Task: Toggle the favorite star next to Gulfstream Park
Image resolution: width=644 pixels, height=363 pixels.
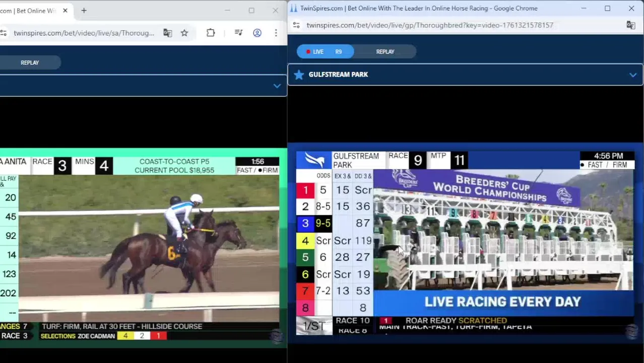Action: pos(299,75)
